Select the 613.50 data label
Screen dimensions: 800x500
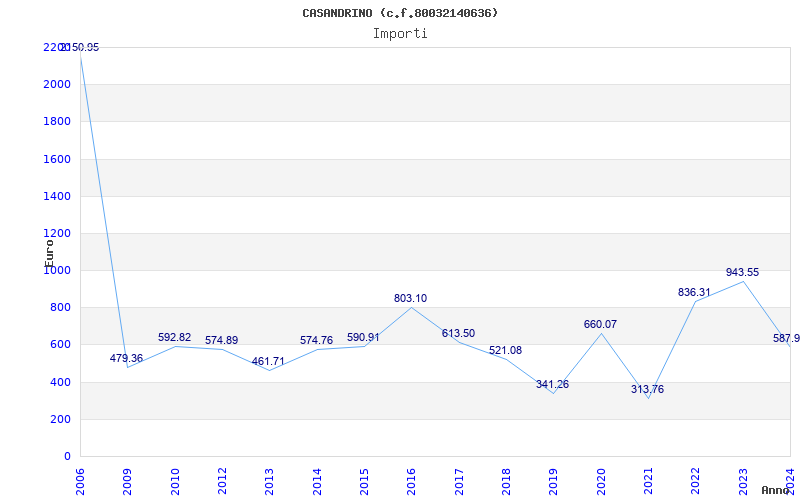[x=458, y=333]
